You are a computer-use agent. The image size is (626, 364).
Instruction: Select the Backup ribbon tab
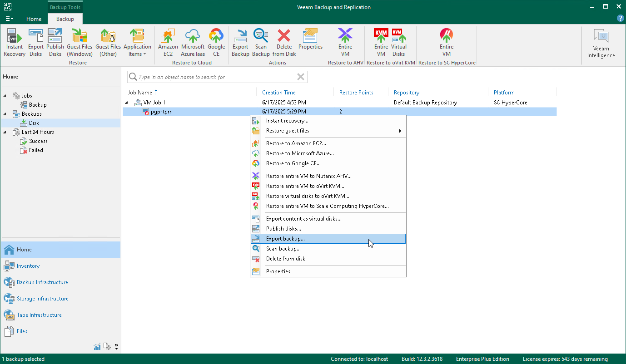point(65,19)
